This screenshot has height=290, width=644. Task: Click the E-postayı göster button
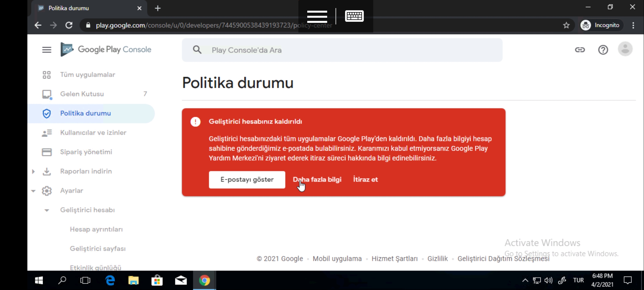[247, 180]
